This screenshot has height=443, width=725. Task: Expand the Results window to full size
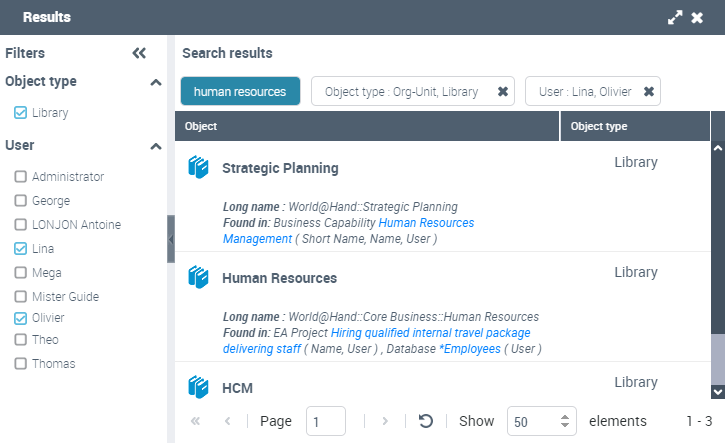675,18
